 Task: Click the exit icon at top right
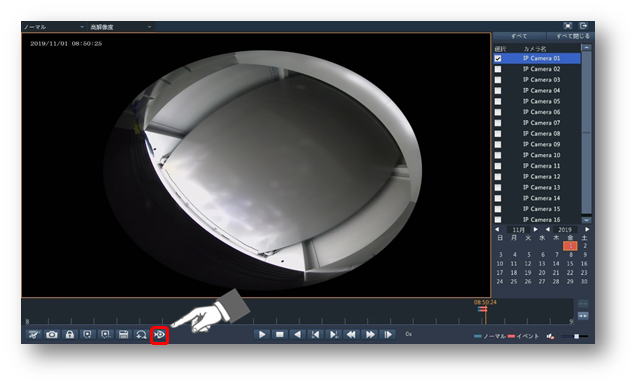pyautogui.click(x=583, y=26)
